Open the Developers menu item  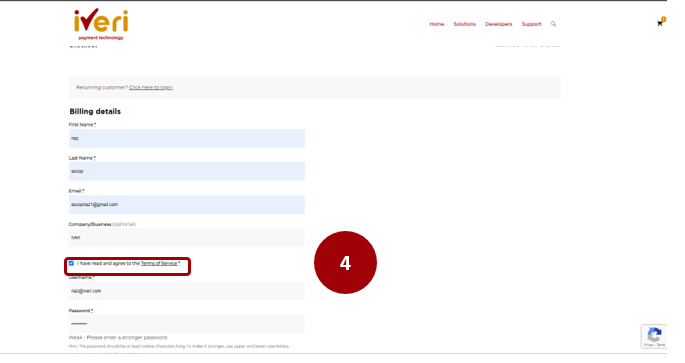pos(498,24)
